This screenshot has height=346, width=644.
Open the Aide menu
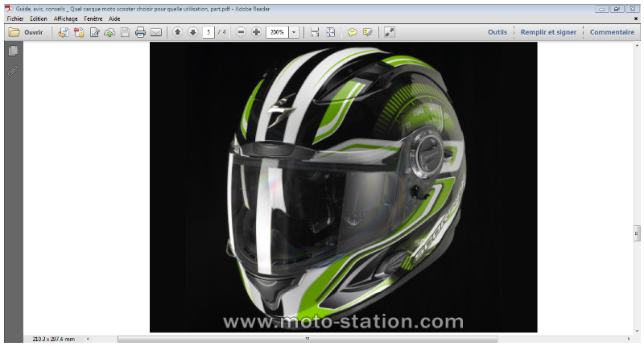114,19
